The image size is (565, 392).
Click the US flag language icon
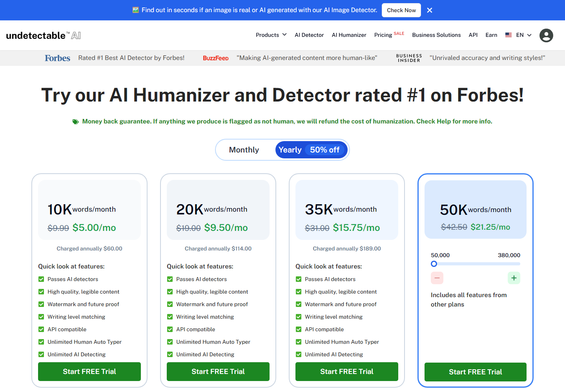(x=508, y=35)
